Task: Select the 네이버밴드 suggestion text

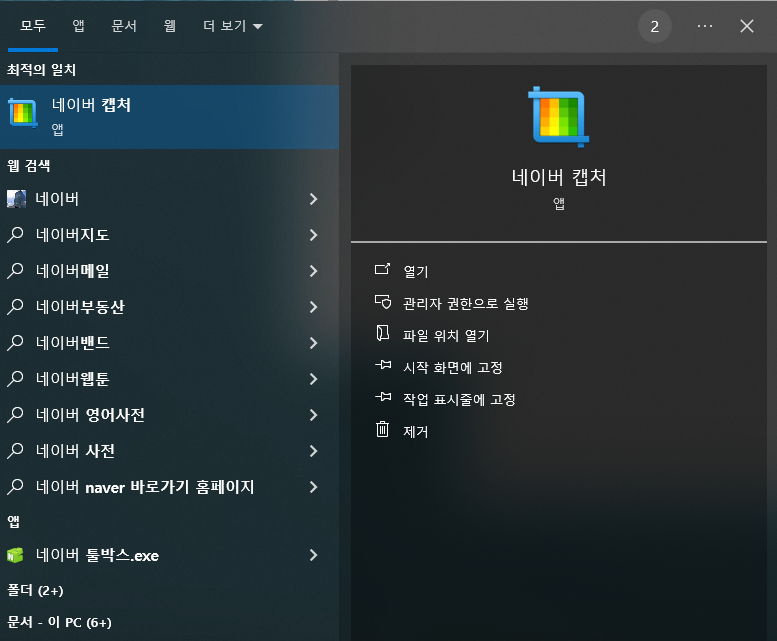Action: click(x=72, y=343)
